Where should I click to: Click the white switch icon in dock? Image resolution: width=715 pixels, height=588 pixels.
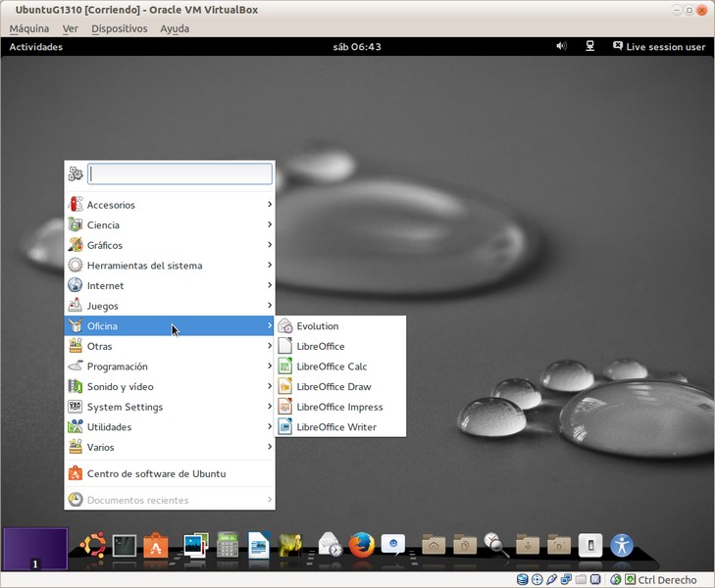pyautogui.click(x=590, y=545)
